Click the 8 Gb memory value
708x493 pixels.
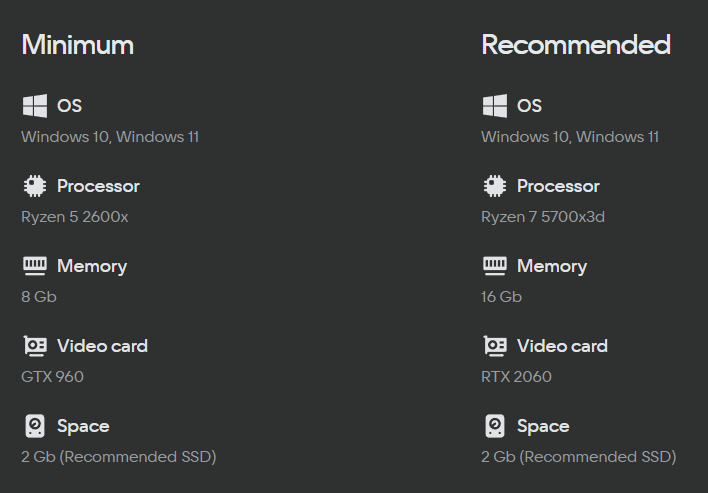point(39,297)
